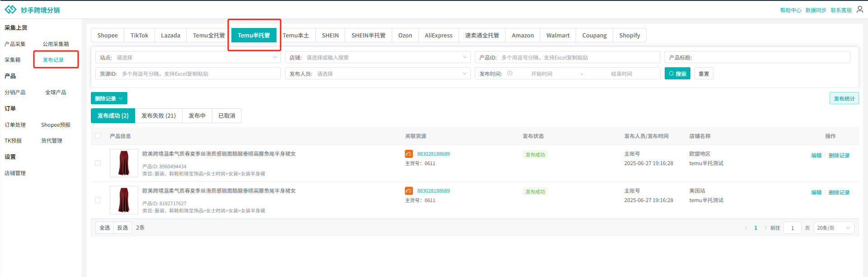Click 编辑 for the 欧盟地区 row
Image resolution: width=868 pixels, height=277 pixels.
816,155
